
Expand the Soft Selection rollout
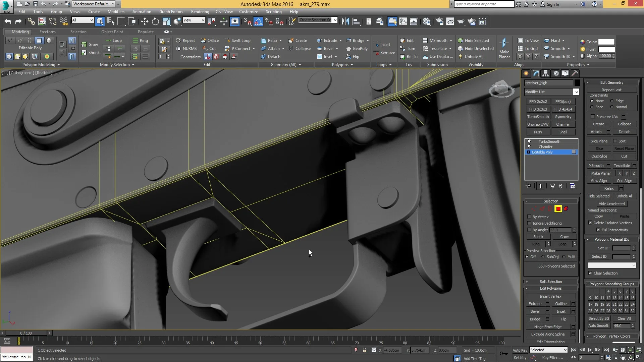point(550,282)
